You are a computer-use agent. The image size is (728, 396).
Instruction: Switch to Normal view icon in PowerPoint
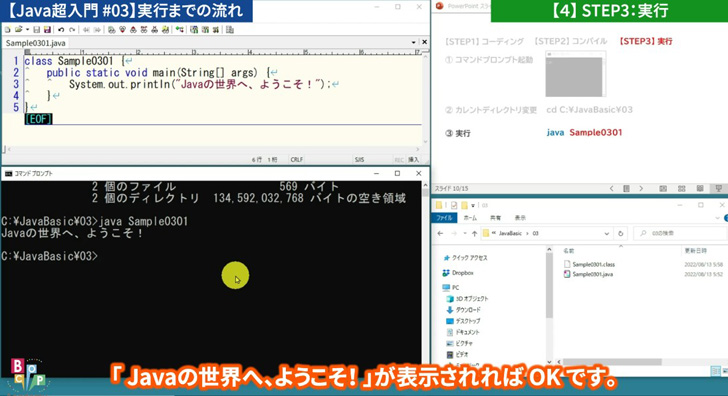(x=663, y=188)
